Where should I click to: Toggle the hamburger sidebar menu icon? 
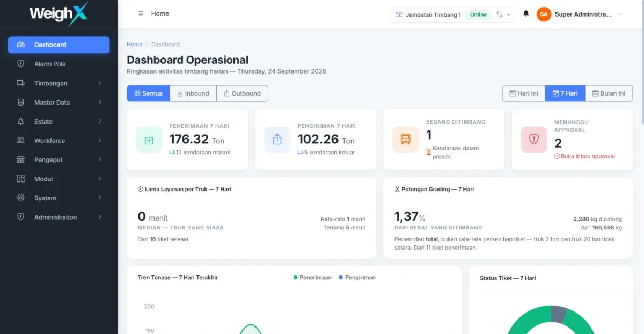[x=141, y=14]
